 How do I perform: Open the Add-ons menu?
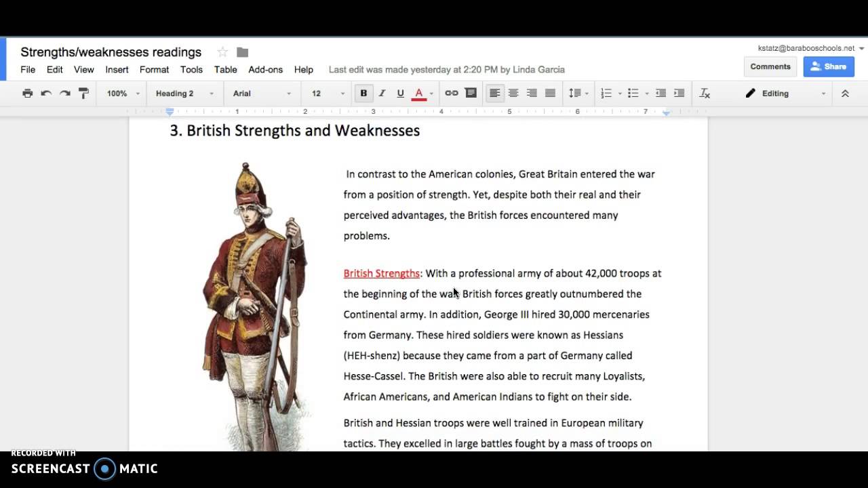click(x=266, y=69)
